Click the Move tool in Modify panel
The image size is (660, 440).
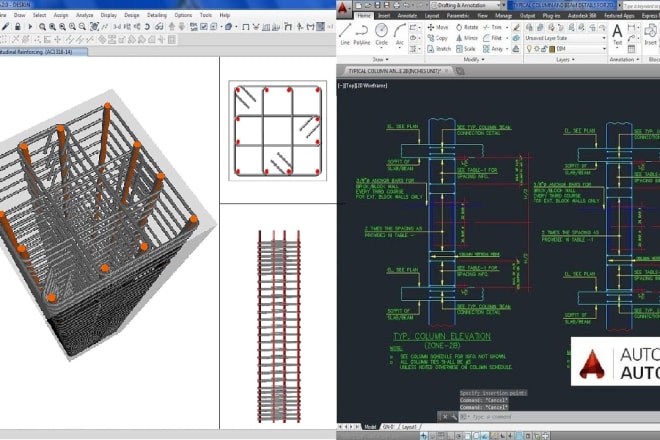click(438, 27)
